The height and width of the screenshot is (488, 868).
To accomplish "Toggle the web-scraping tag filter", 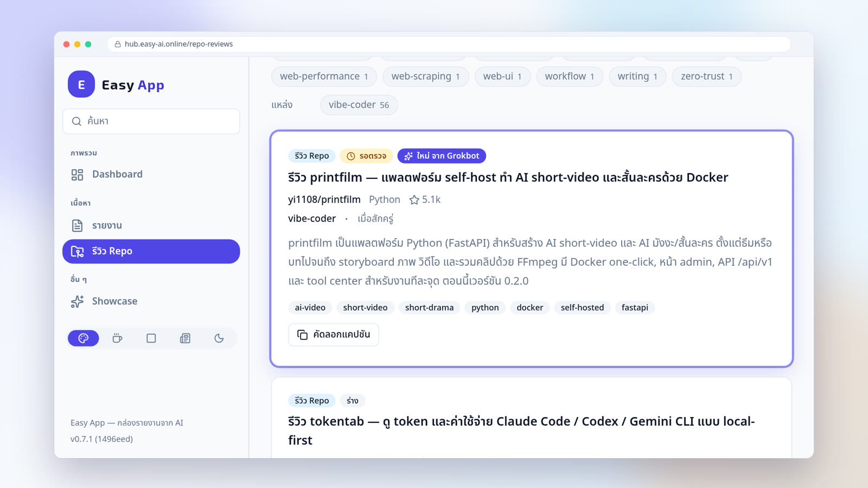I will click(426, 76).
